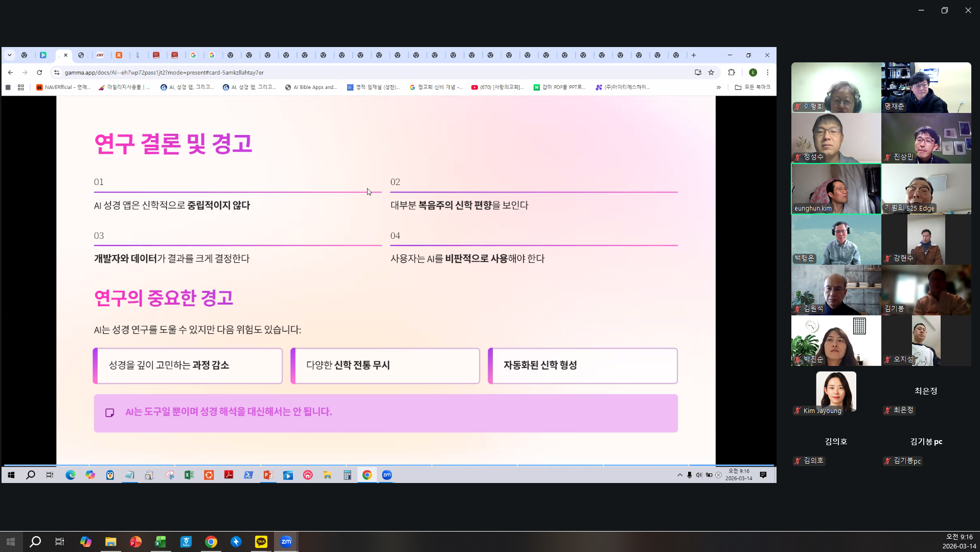This screenshot has height=552, width=980.
Task: Open the AI Bible Apps and... bookmark
Action: (x=311, y=87)
